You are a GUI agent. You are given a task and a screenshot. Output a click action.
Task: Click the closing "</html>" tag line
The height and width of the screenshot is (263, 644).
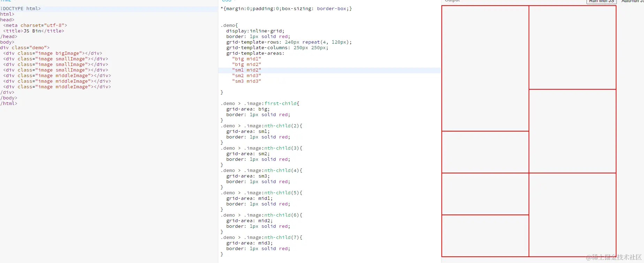[9, 104]
